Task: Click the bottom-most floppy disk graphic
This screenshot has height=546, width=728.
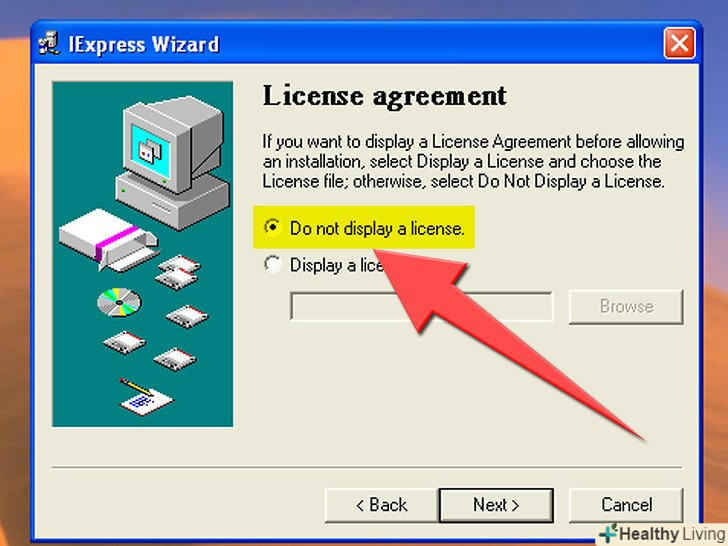Action: coord(175,359)
